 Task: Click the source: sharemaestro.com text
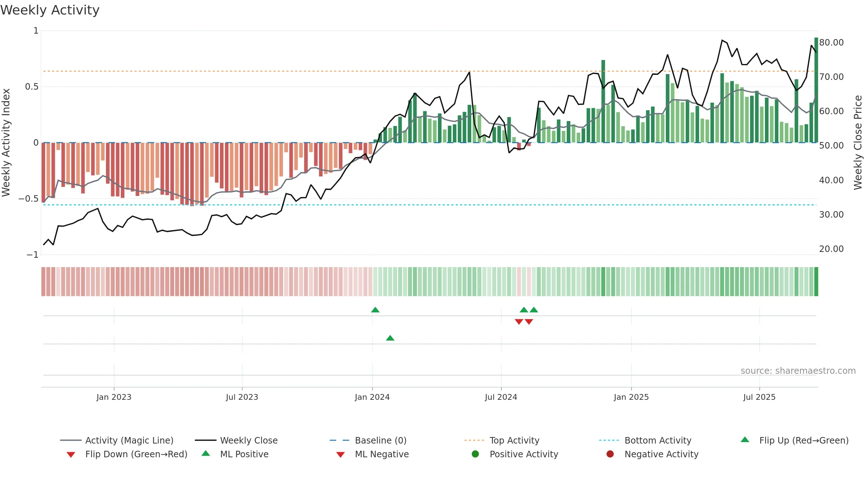[x=798, y=371]
